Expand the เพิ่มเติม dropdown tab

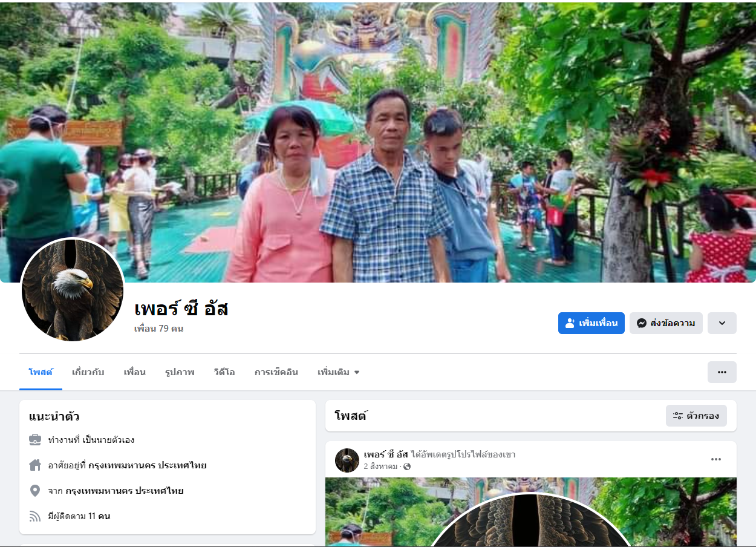click(339, 372)
